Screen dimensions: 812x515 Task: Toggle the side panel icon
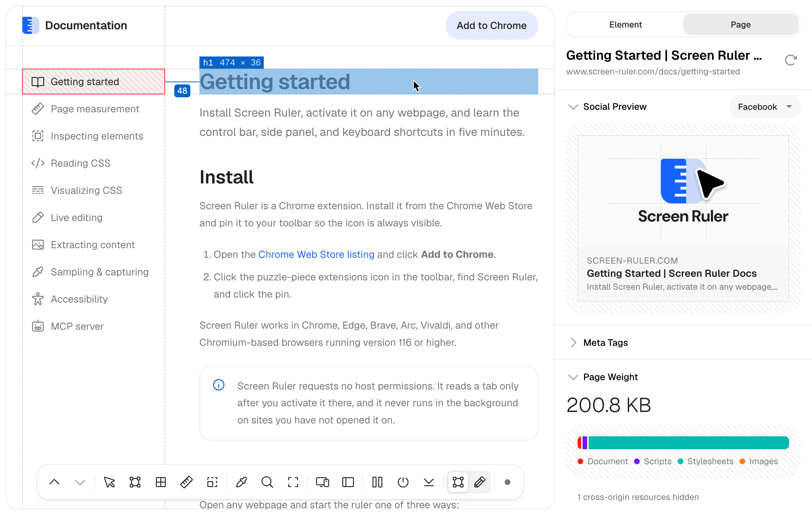348,482
